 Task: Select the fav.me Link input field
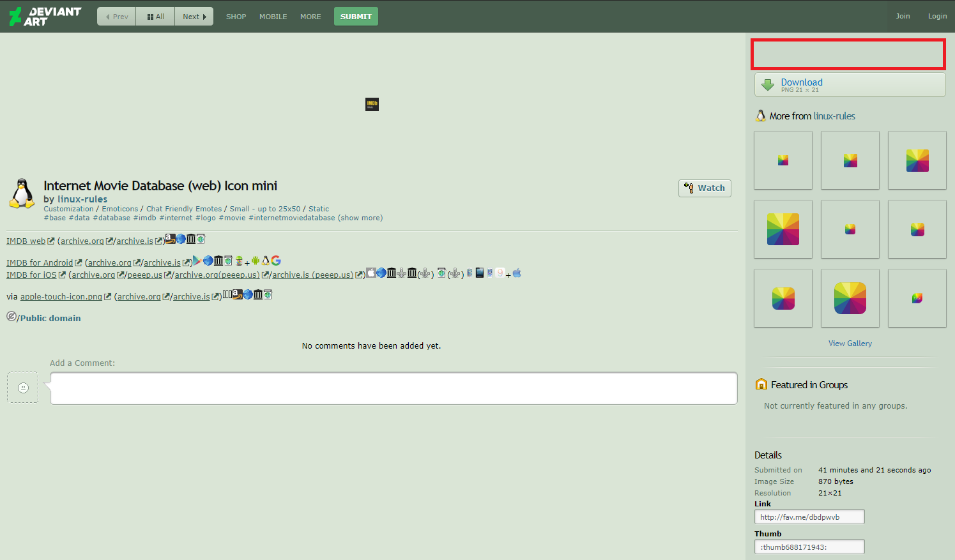pos(809,516)
